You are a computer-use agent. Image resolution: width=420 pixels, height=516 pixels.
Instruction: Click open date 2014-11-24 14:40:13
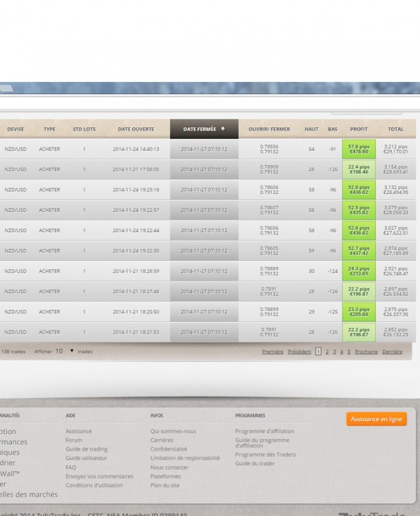pyautogui.click(x=136, y=149)
